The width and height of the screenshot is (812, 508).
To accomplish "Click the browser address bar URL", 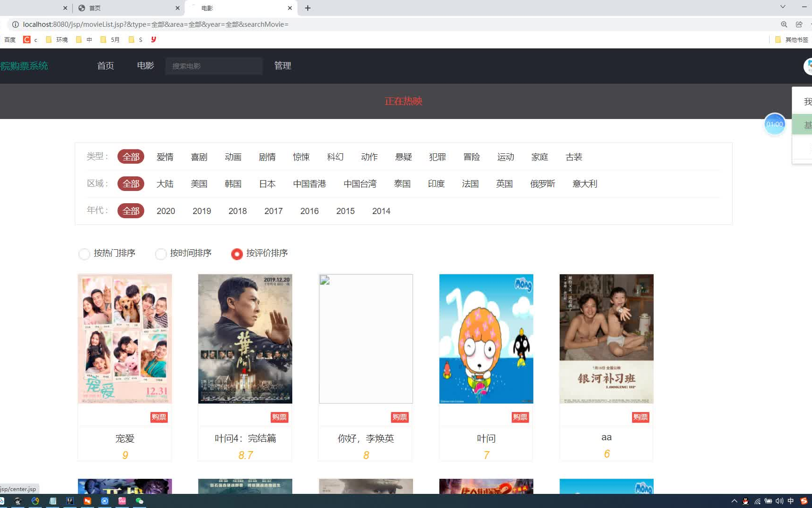I will [x=156, y=24].
